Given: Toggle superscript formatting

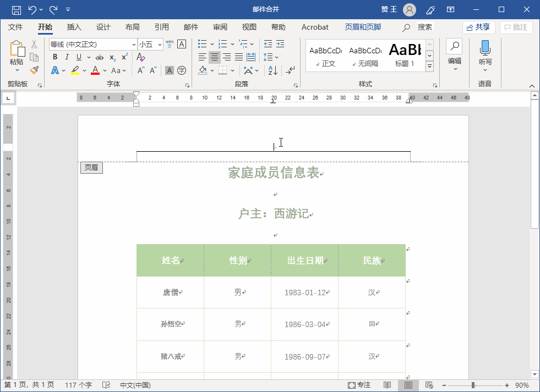Looking at the screenshot, I should point(124,57).
